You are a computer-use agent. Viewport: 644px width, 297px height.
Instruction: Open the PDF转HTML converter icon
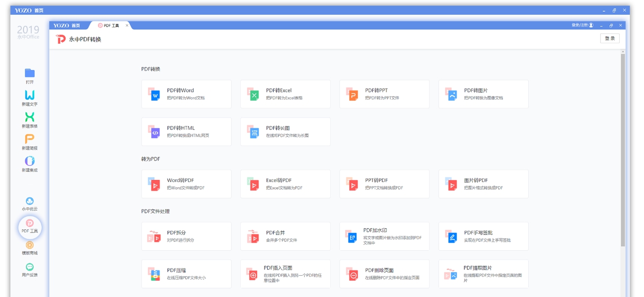click(154, 132)
